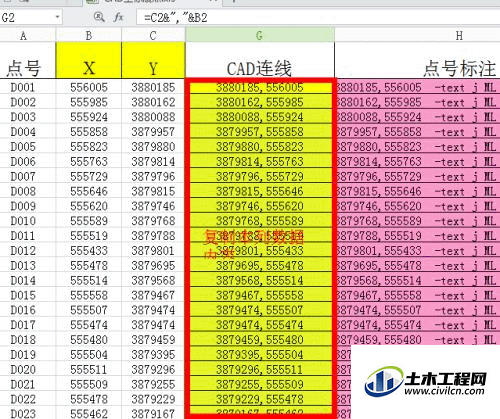The height and width of the screenshot is (419, 500).
Task: Click the magnifier zoom icon beside formula bar
Action: [99, 17]
